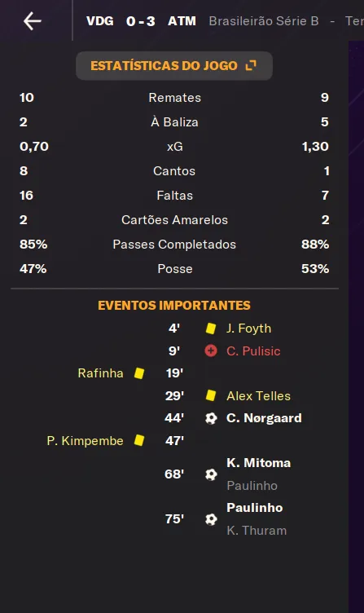The image size is (364, 613).
Task: Click the back arrow icon
Action: [33, 21]
